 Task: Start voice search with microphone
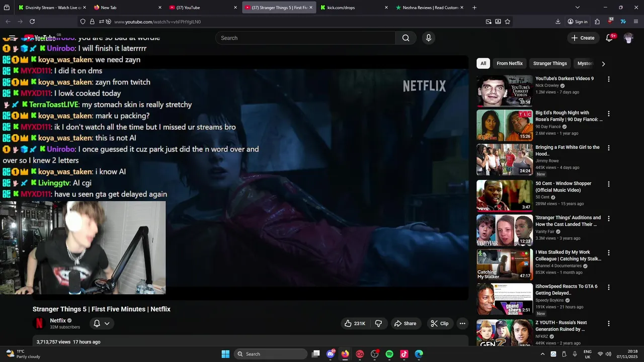click(x=428, y=38)
